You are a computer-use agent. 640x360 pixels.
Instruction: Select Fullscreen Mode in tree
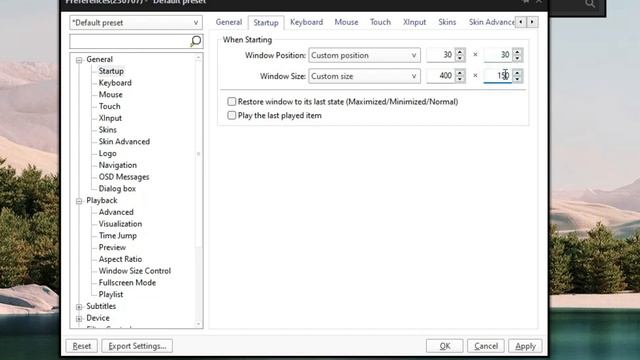pyautogui.click(x=127, y=283)
